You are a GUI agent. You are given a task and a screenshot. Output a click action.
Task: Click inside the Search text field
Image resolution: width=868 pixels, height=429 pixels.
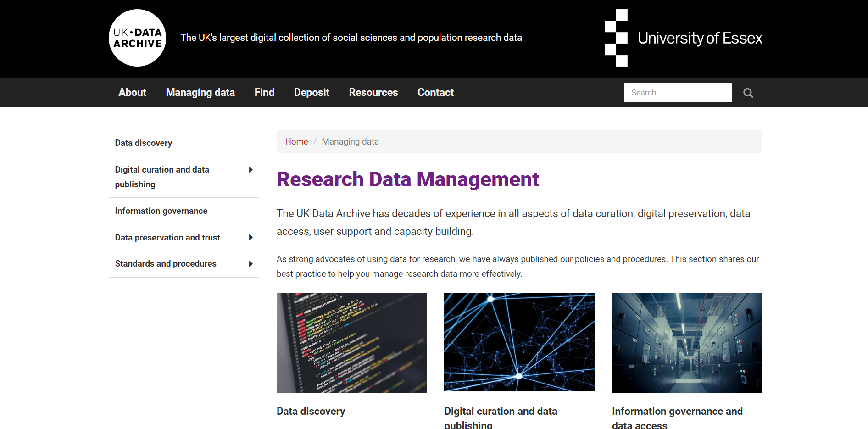pyautogui.click(x=677, y=93)
